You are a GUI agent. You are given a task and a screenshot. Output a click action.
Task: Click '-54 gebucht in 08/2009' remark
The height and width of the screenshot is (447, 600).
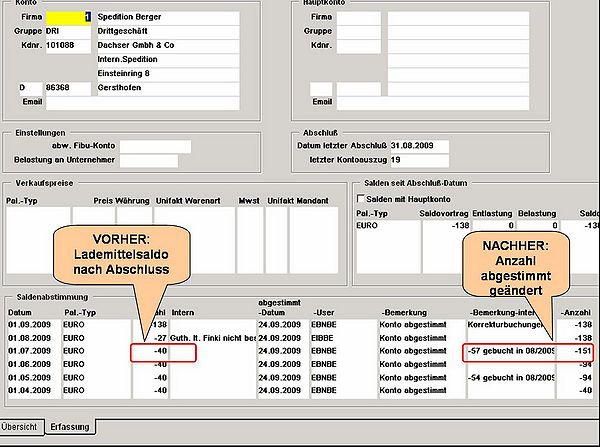[x=511, y=378]
